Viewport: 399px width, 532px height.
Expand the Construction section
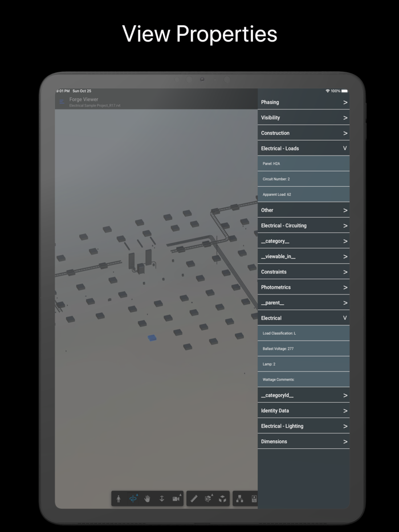click(x=304, y=133)
